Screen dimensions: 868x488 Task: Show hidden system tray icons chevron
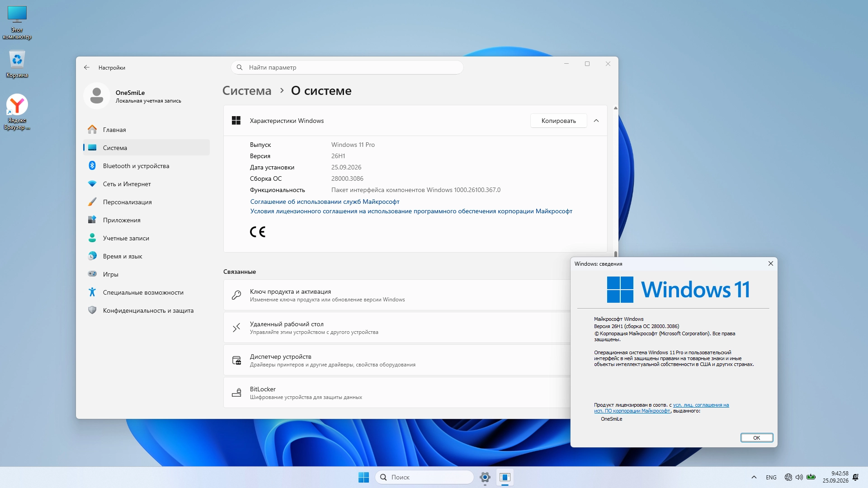pyautogui.click(x=754, y=477)
